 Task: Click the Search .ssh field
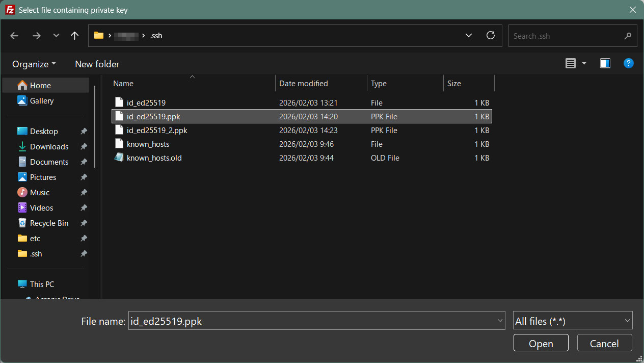[566, 36]
